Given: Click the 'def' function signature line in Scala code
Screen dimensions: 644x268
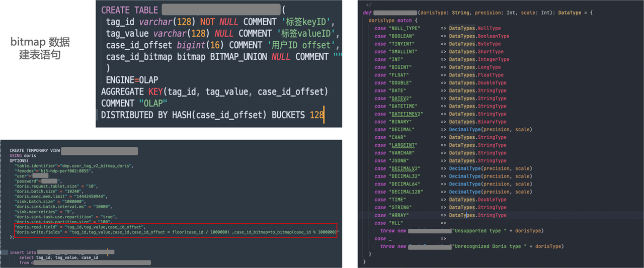Looking at the screenshot, I should 478,13.
